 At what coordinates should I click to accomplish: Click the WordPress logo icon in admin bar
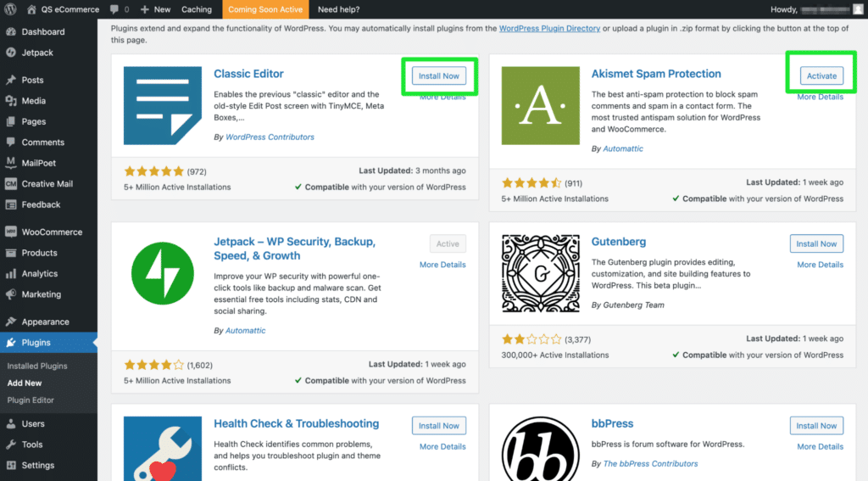[10, 9]
